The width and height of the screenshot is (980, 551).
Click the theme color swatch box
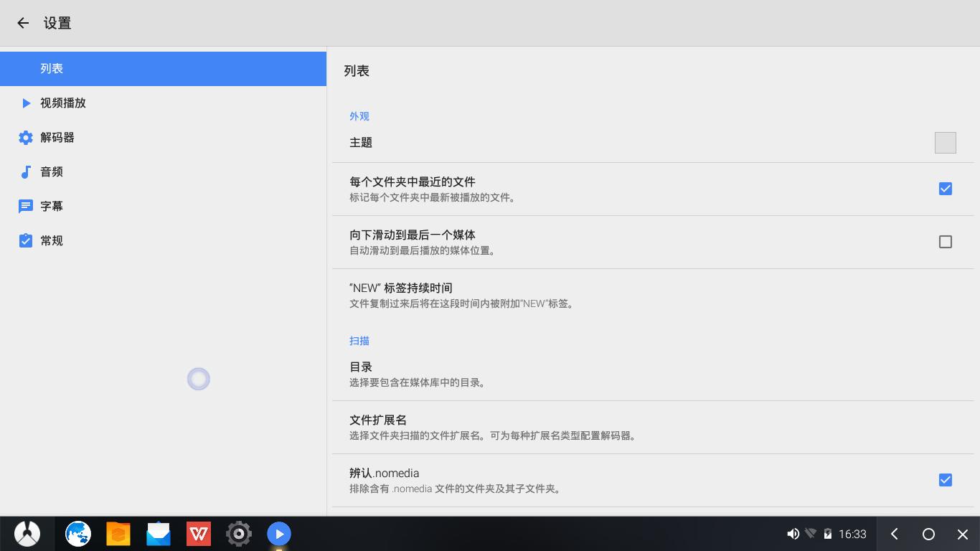coord(945,143)
